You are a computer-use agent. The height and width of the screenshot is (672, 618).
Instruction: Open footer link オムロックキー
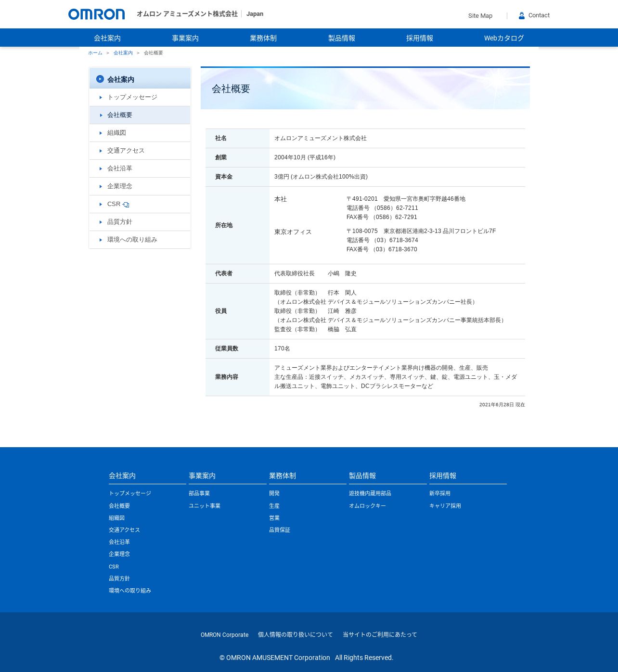pos(368,506)
